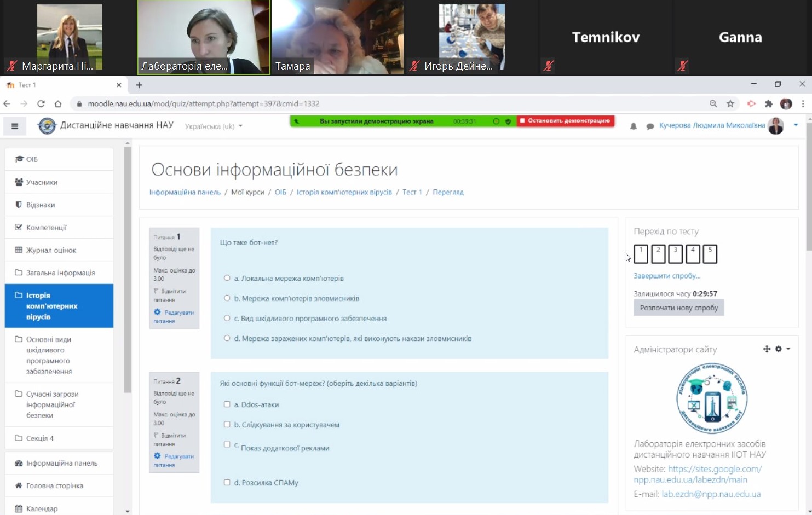Bookmark page with the star icon
Image resolution: width=812 pixels, height=515 pixels.
730,103
